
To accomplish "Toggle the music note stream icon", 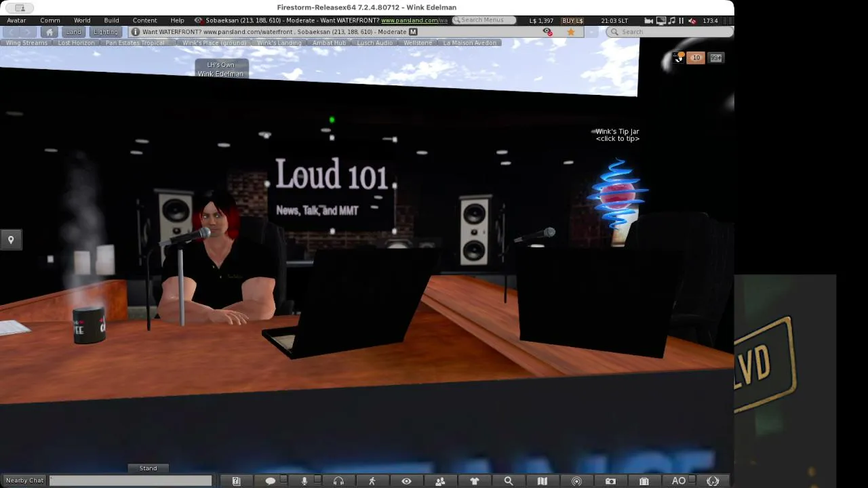I will click(x=671, y=21).
